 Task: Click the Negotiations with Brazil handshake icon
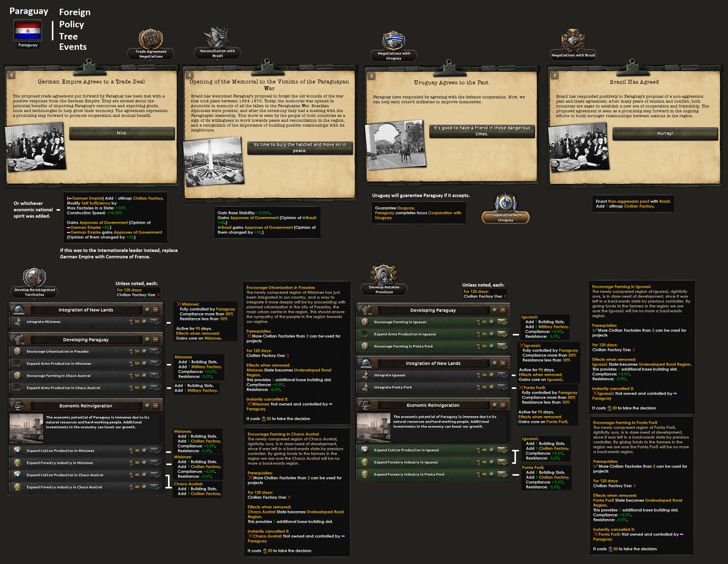tap(573, 41)
